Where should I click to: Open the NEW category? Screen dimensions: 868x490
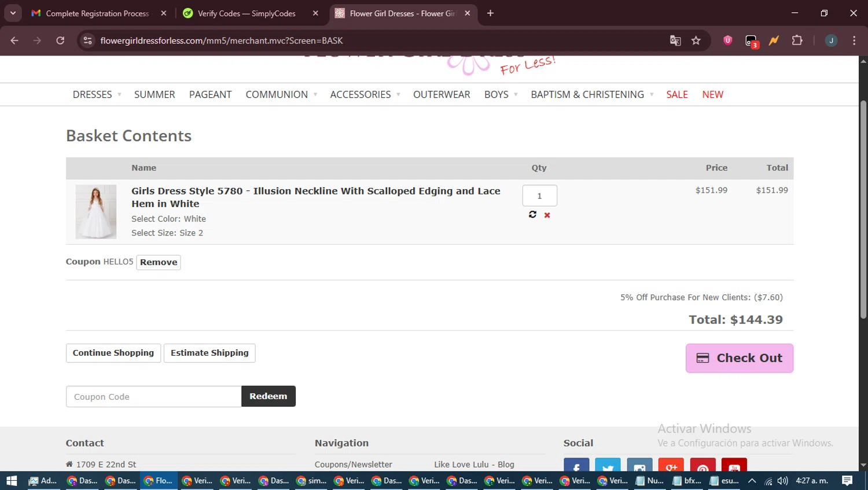[713, 94]
